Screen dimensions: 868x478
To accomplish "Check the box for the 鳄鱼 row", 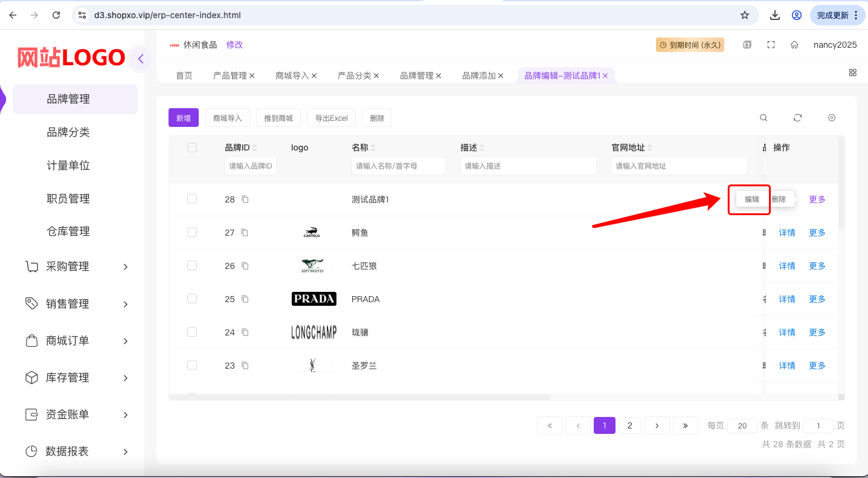I will 192,232.
